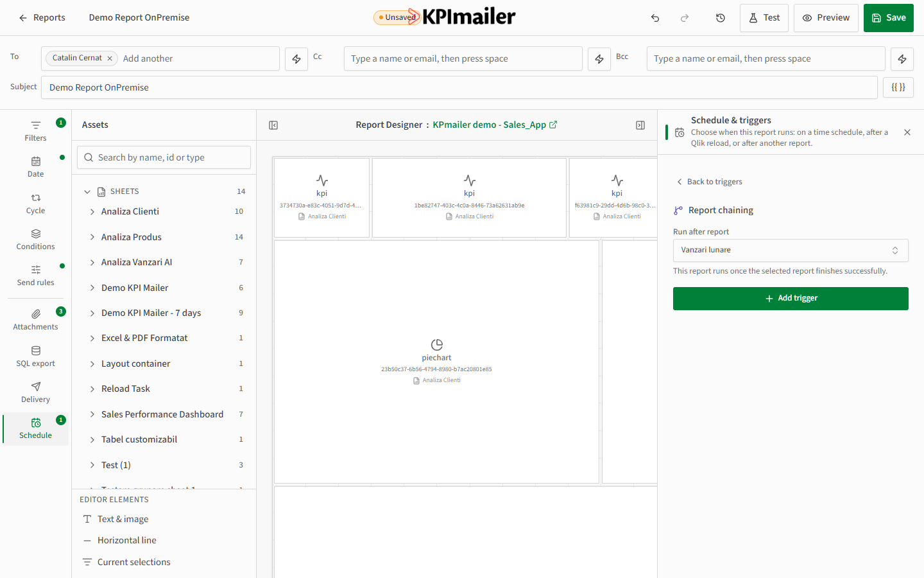Screen dimensions: 924x578
Task: Expand the Reload Task sheet
Action: [92, 389]
